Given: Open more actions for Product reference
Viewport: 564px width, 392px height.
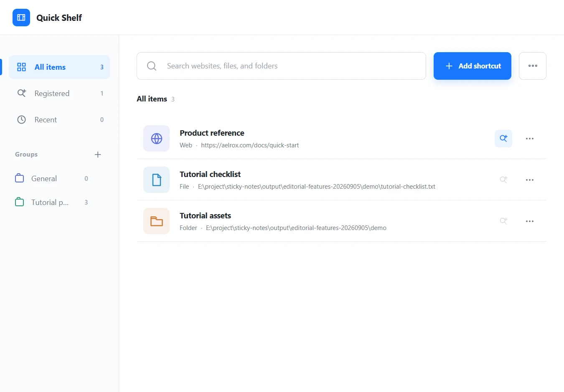Looking at the screenshot, I should pos(530,139).
